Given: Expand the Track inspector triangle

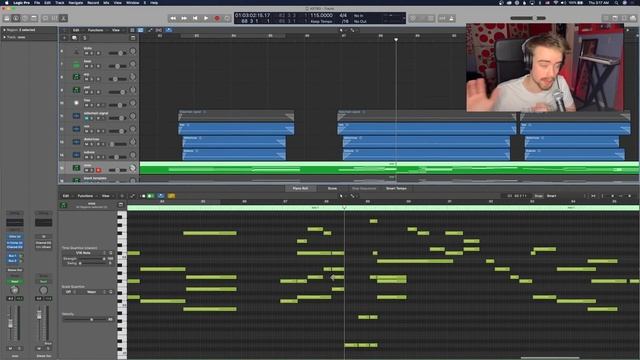Looking at the screenshot, I should tap(4, 37).
